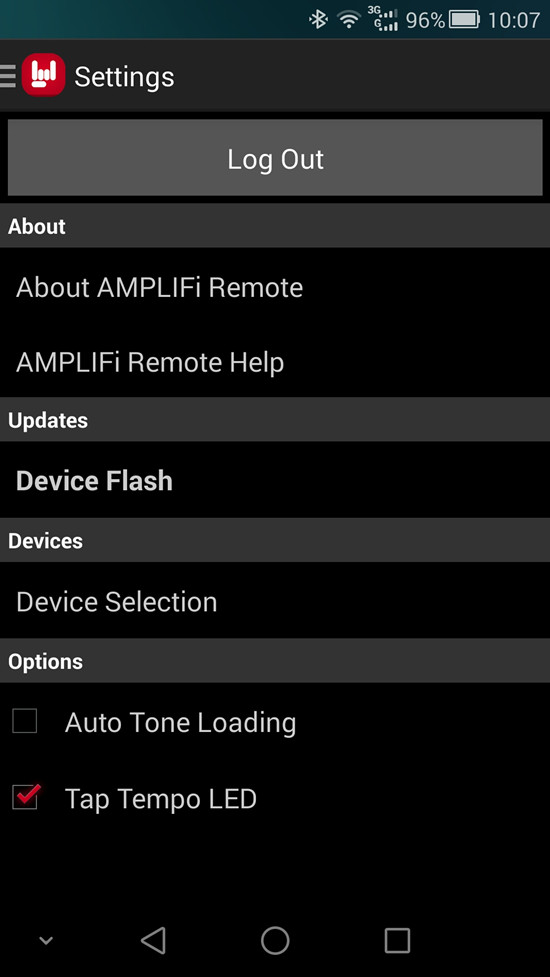Open AMPLIFi Remote Help
This screenshot has width=550, height=977.
point(275,361)
